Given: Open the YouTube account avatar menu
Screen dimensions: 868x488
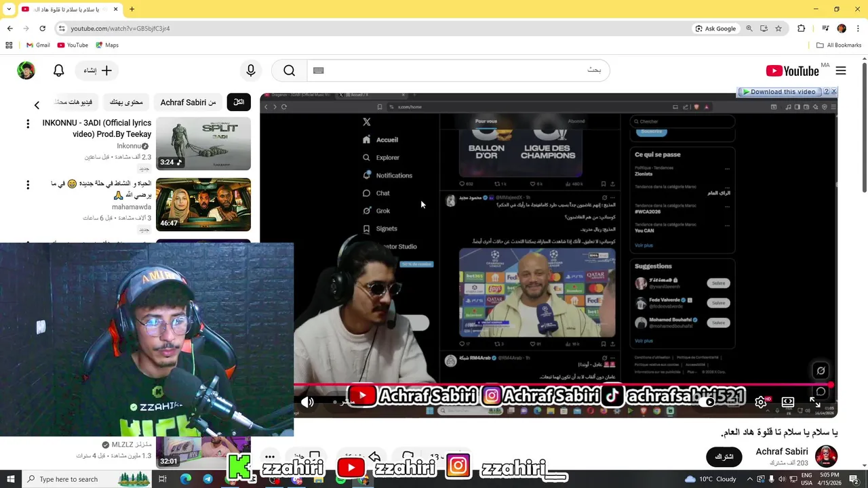Looking at the screenshot, I should (26, 70).
